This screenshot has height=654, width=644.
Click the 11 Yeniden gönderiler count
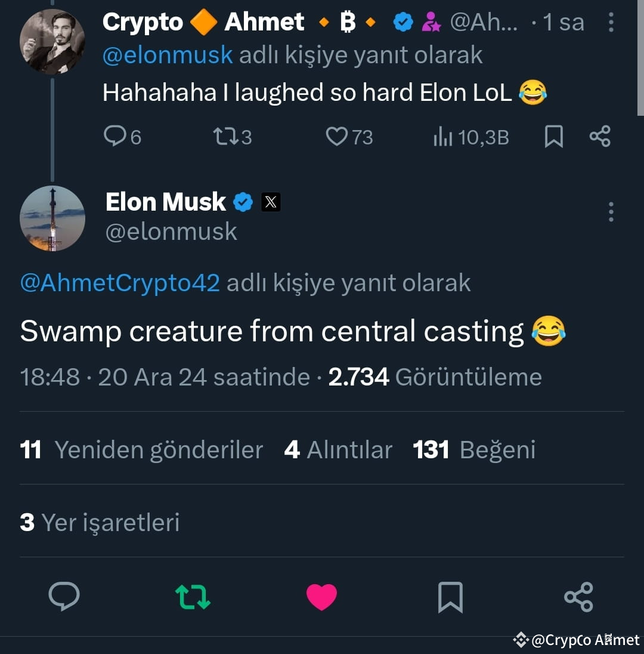(x=141, y=450)
